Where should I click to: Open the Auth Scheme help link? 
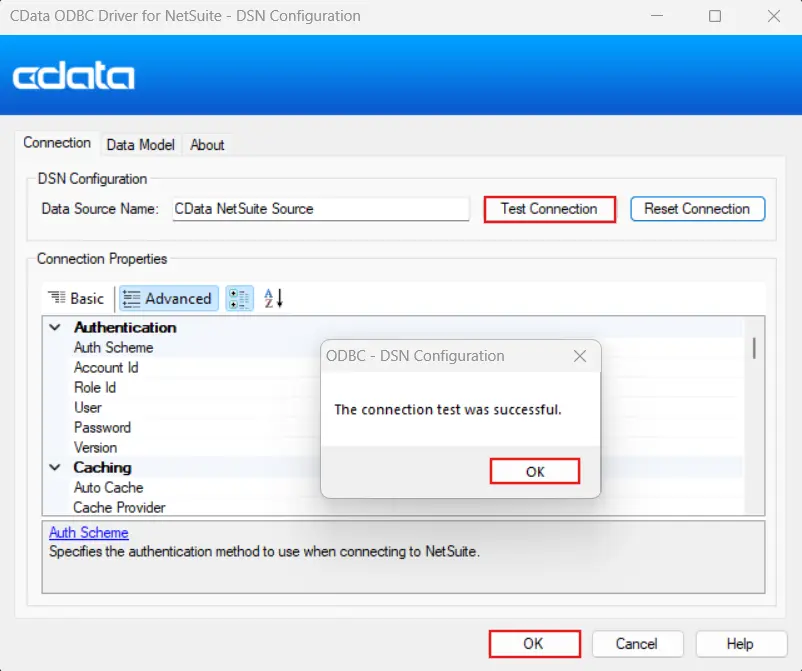pos(88,532)
